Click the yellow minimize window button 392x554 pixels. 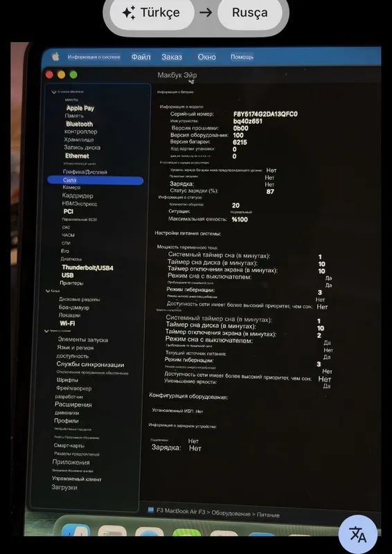click(x=61, y=75)
